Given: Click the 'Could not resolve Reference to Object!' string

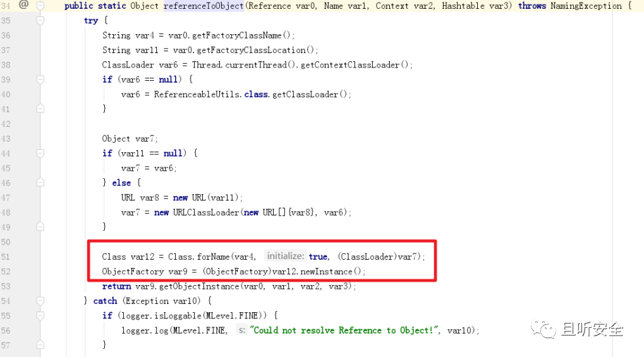Looking at the screenshot, I should point(344,330).
